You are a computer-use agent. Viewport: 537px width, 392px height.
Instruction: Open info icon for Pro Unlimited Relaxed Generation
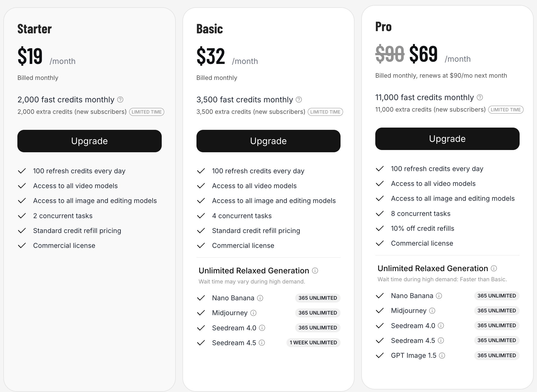coord(494,268)
